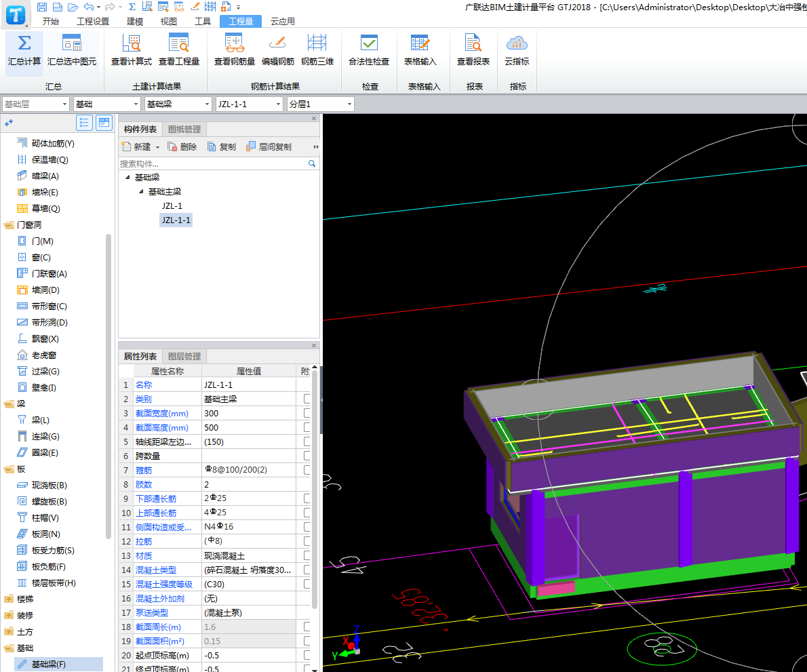Toggle 附加 checkbox for 下部通长筋 row
Viewport: 807px width, 672px height.
(307, 498)
